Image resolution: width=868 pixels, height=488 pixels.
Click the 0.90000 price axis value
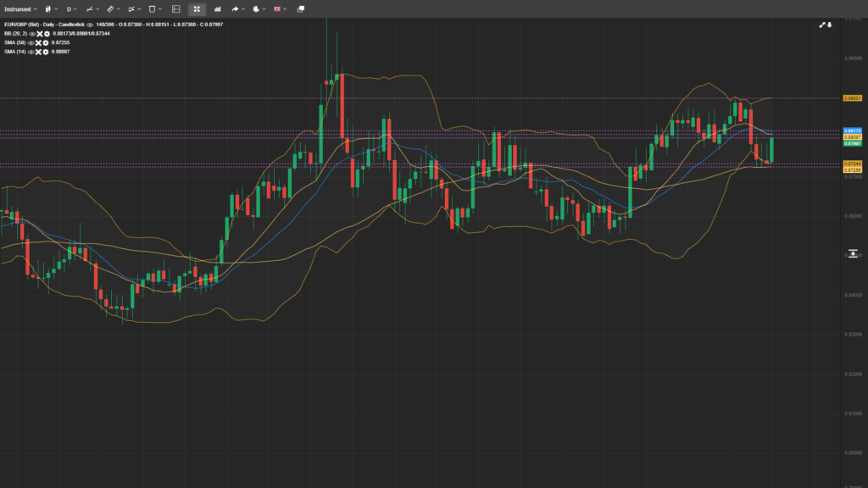853,58
